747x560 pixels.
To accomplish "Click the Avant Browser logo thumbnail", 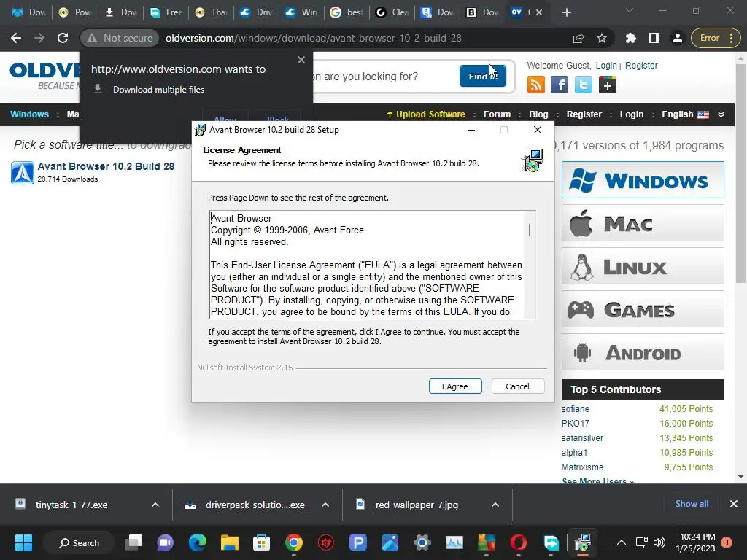I will tap(23, 172).
